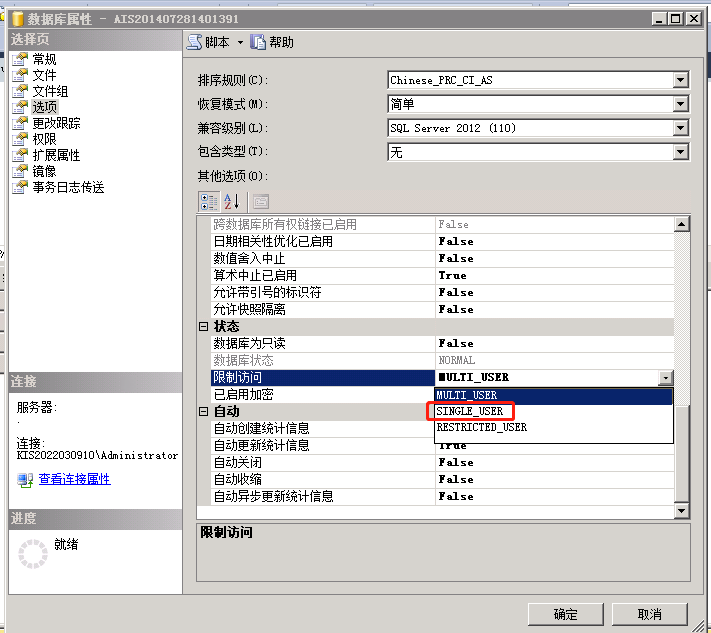Open the 恢复模式 recovery model dropdown
The width and height of the screenshot is (711, 633).
681,104
